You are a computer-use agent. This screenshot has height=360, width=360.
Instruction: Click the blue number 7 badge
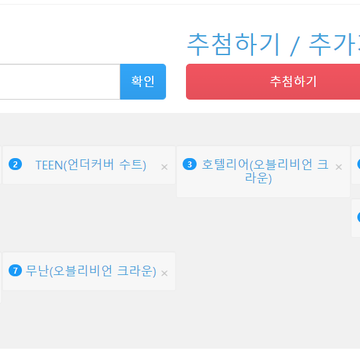[15, 270]
